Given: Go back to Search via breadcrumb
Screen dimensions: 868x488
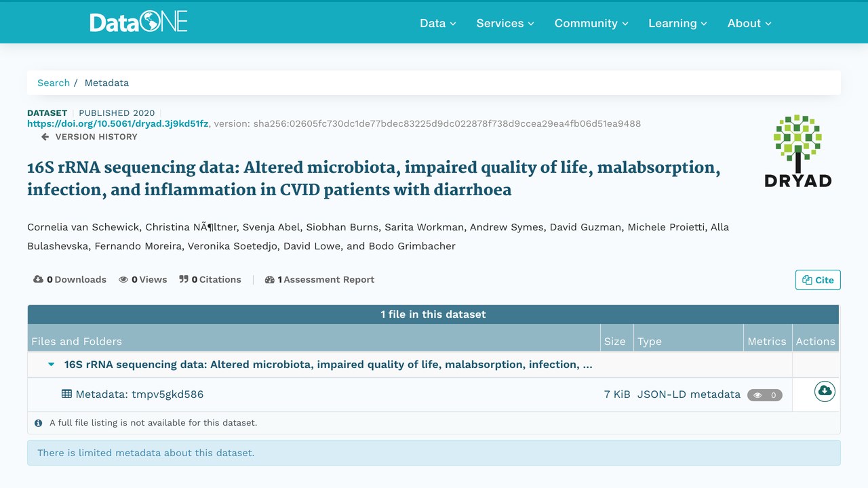Looking at the screenshot, I should tap(54, 83).
